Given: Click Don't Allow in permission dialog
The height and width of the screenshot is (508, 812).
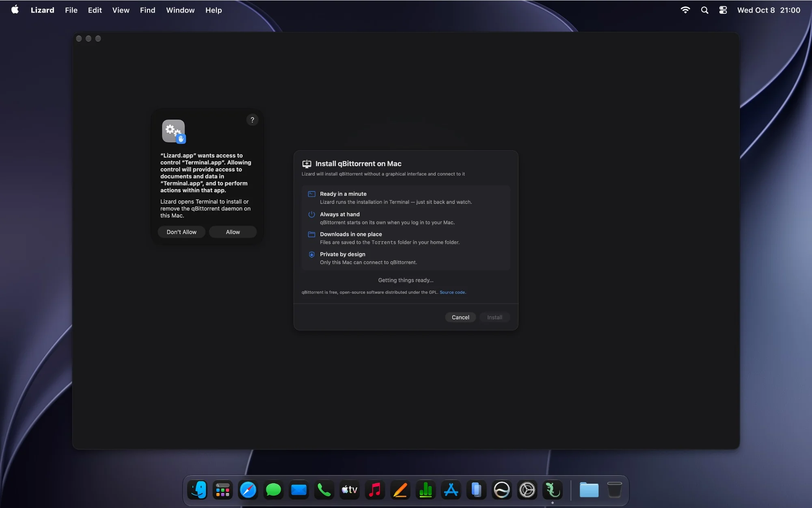Looking at the screenshot, I should click(181, 232).
